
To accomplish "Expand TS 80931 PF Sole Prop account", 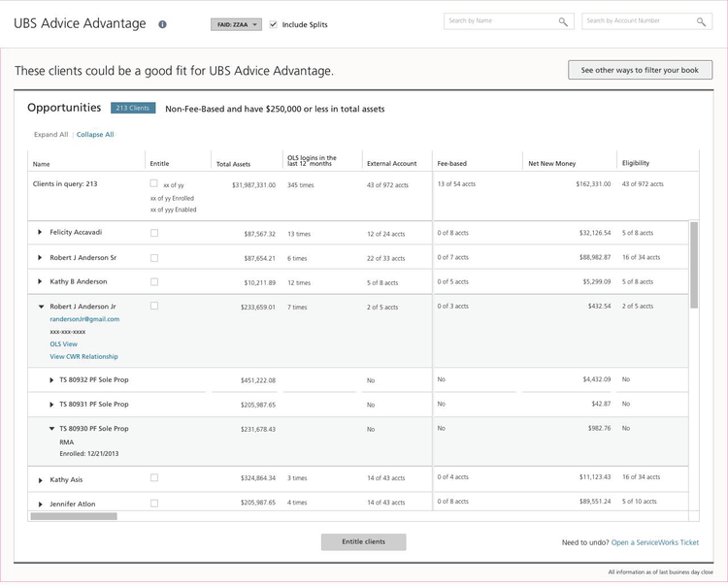I will tap(51, 405).
